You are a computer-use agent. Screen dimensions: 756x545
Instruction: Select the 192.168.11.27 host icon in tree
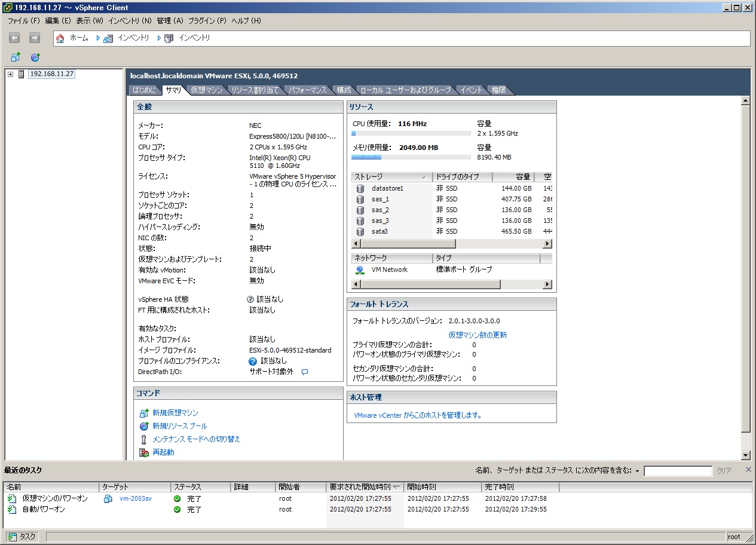coord(22,74)
